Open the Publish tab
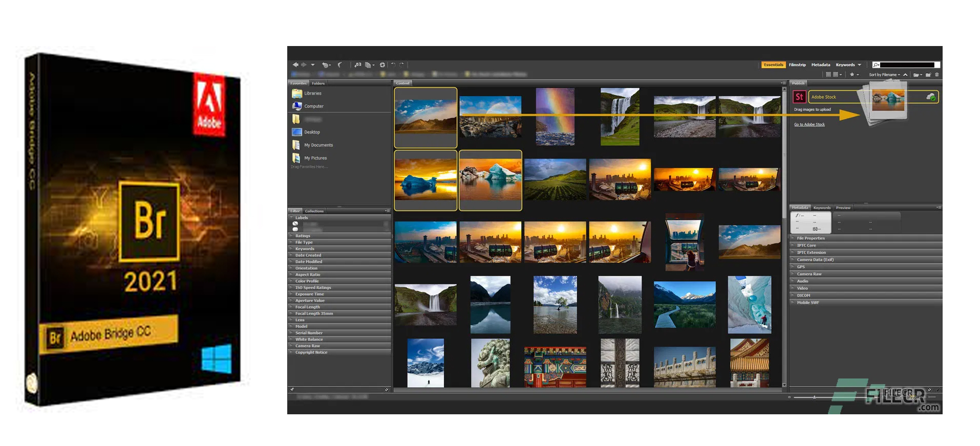Screen dimensions: 980x446 798,83
